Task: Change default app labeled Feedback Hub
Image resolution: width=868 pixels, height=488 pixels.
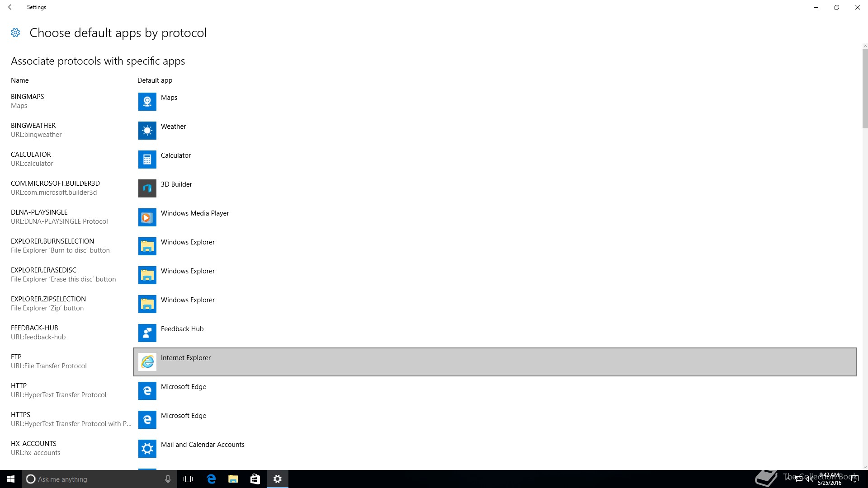Action: coord(182,329)
